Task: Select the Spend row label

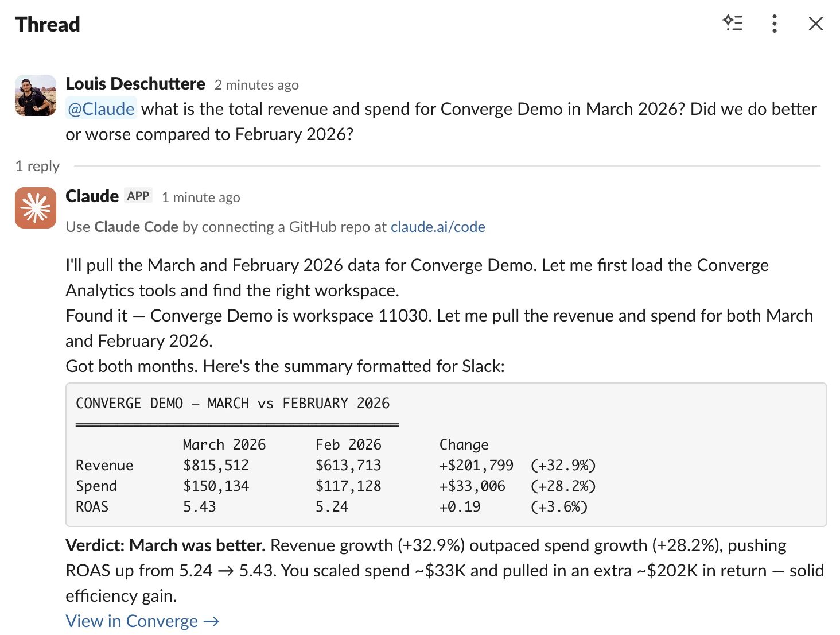Action: point(96,486)
